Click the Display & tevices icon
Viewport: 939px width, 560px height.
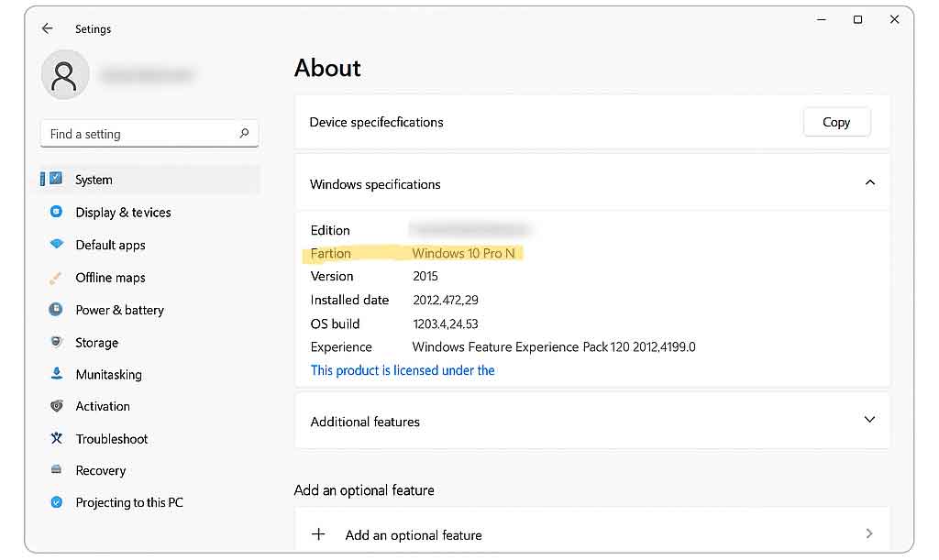pos(56,211)
